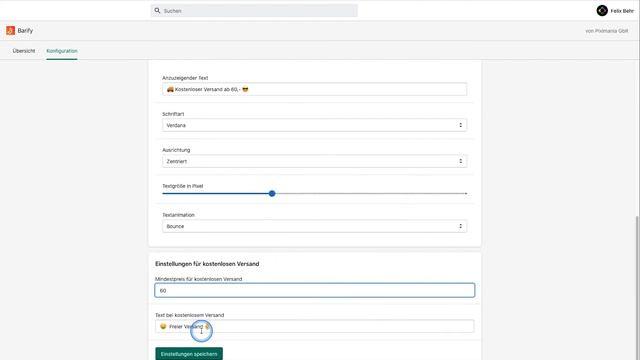This screenshot has height=360, width=640.
Task: Switch to the Übersicht tab
Action: (24, 51)
